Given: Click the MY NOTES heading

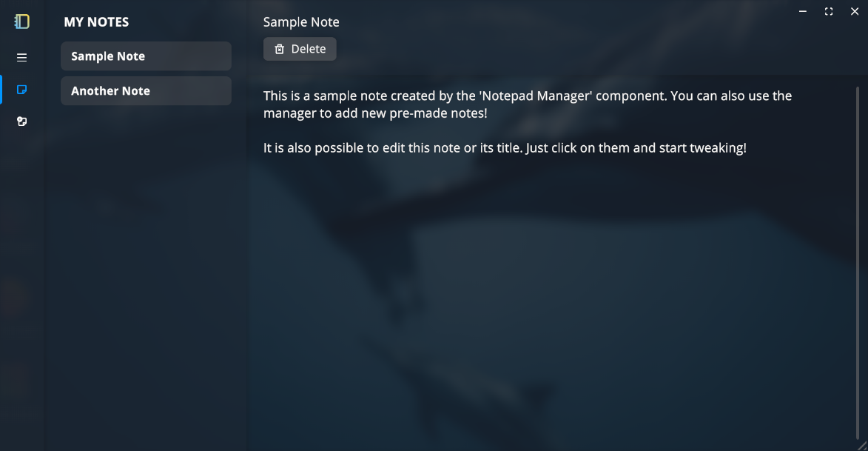Looking at the screenshot, I should pyautogui.click(x=96, y=22).
